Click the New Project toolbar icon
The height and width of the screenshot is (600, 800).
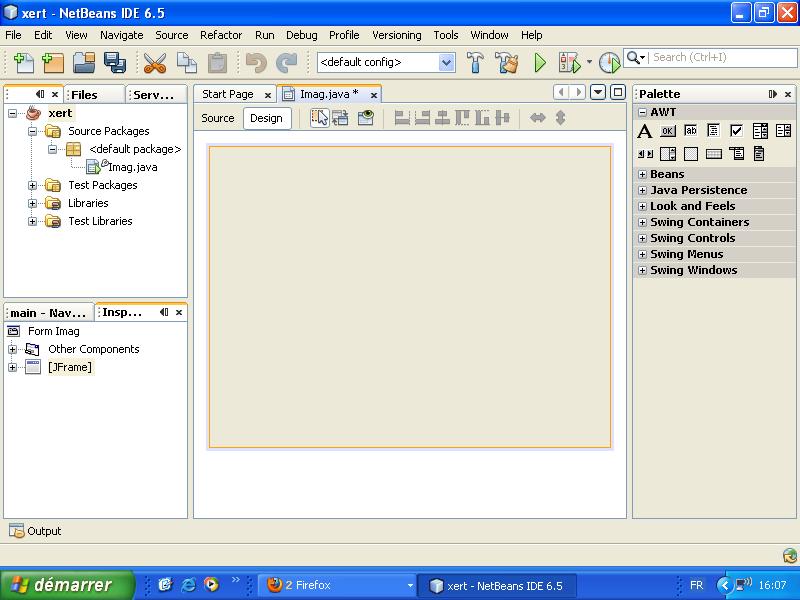coord(53,63)
